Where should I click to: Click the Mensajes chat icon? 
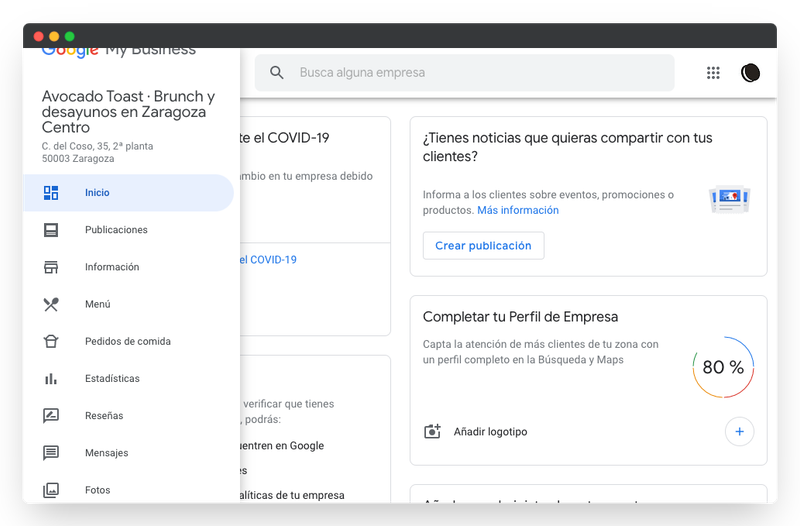[51, 453]
